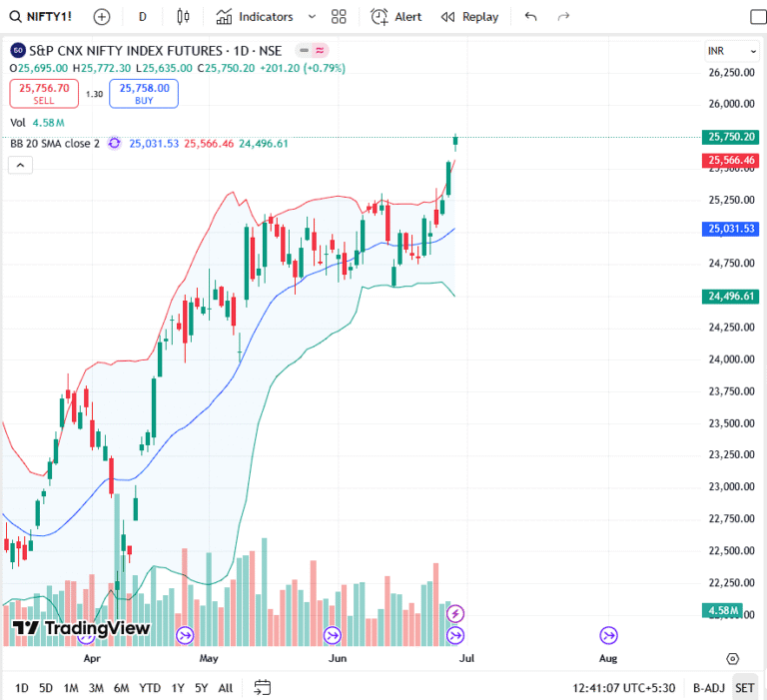This screenshot has width=767, height=700.
Task: Click the chart title S&P CNX NIFTY INDEX FUTURES
Action: point(126,51)
